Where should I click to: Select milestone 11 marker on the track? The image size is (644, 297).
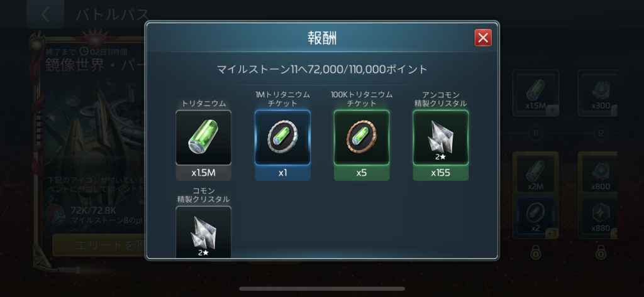(536, 134)
